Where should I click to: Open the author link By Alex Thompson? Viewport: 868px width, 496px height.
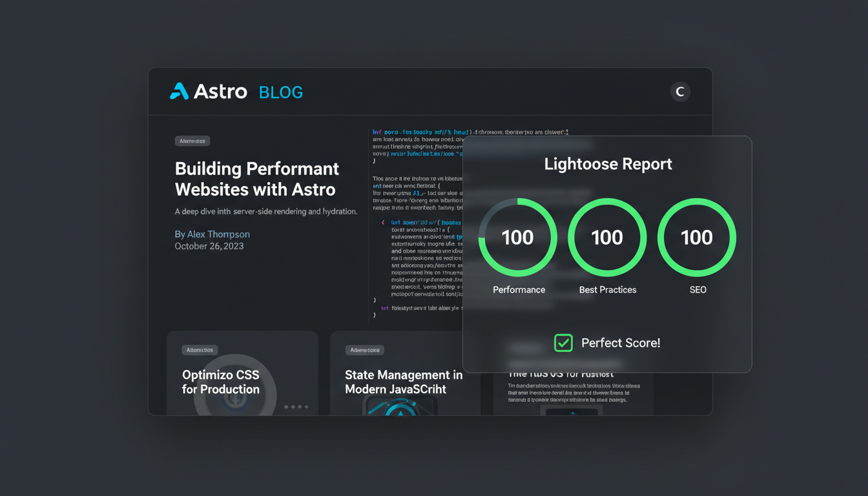[212, 234]
